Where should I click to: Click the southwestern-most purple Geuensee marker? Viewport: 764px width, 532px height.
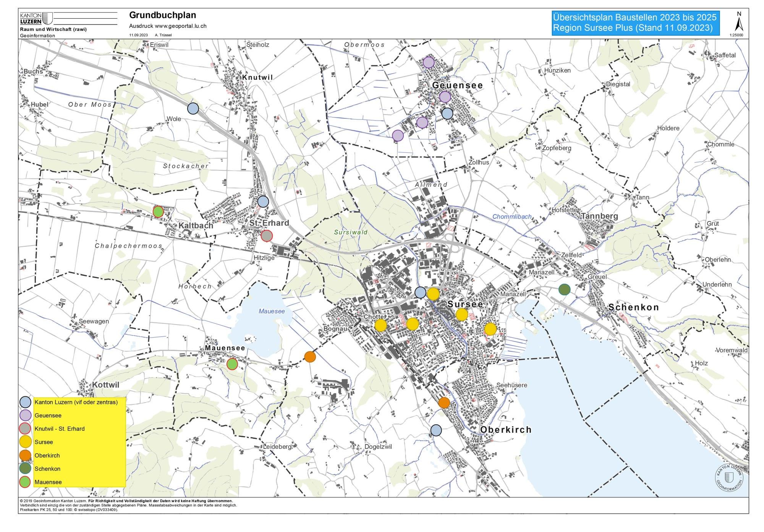[x=398, y=135]
